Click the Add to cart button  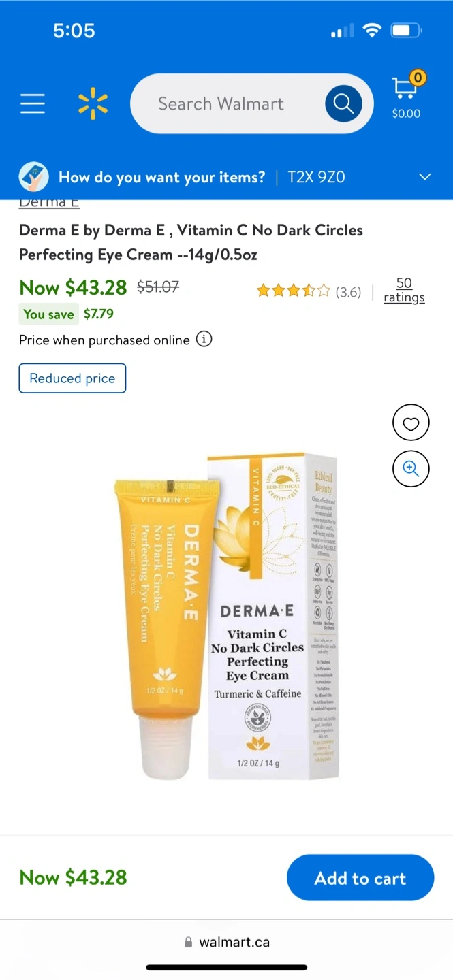360,878
